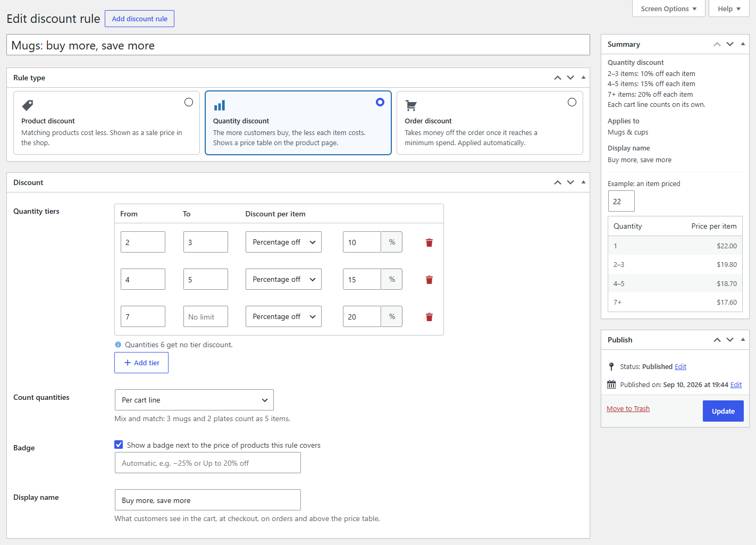
Task: Delete the 7+ quantity tier row
Action: click(x=429, y=317)
